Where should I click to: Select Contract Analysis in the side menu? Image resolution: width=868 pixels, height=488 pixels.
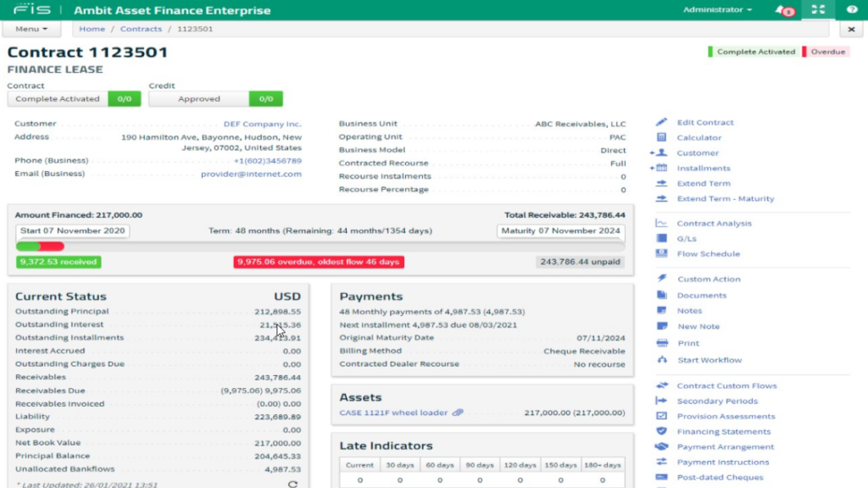(x=714, y=223)
